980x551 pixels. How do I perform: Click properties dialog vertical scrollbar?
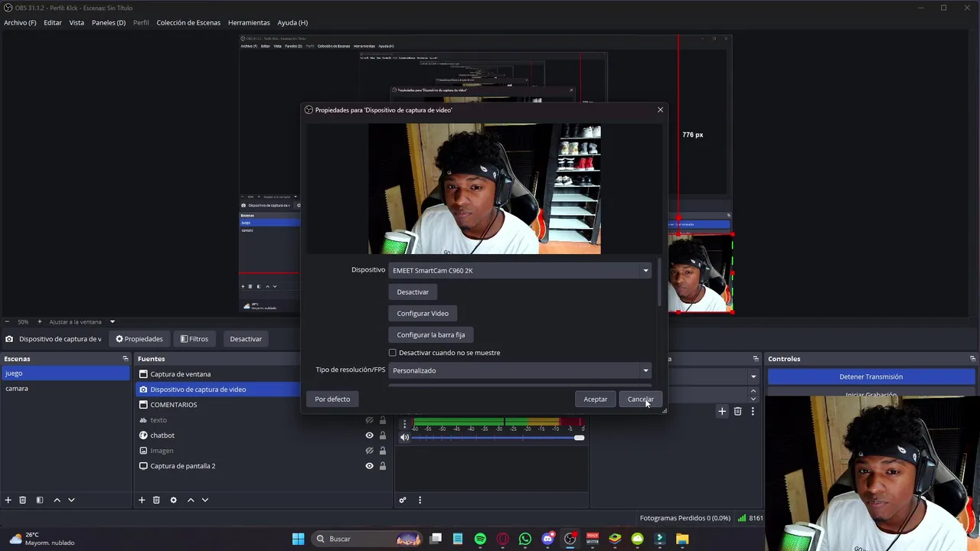click(x=658, y=283)
